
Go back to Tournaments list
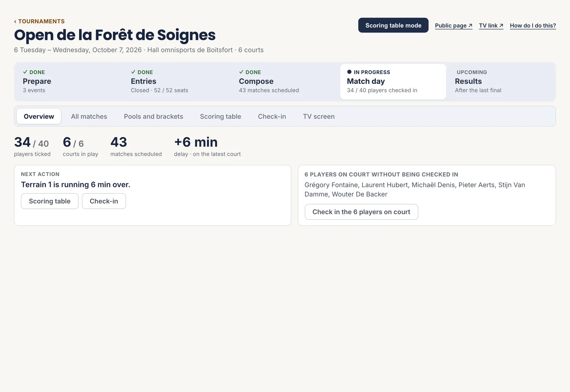click(x=39, y=21)
